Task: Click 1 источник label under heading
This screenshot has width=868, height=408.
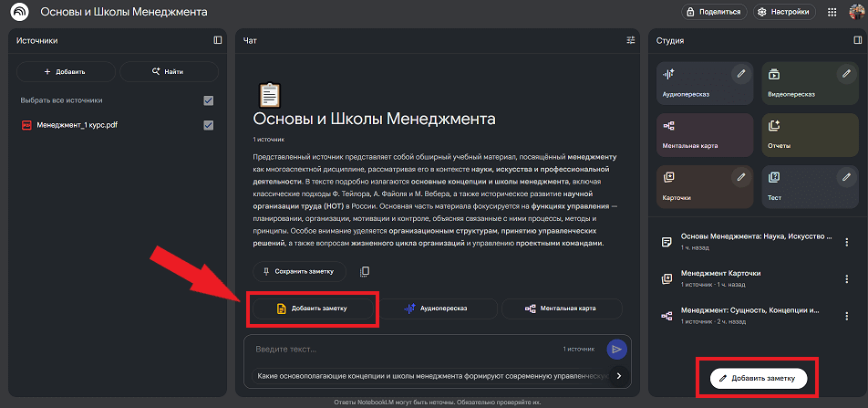Action: 268,139
